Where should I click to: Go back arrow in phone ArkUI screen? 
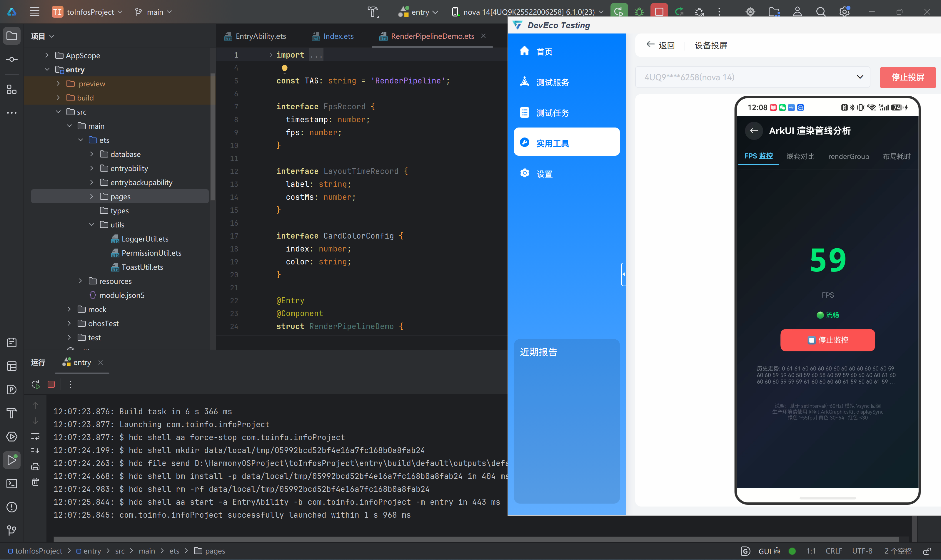coord(754,130)
